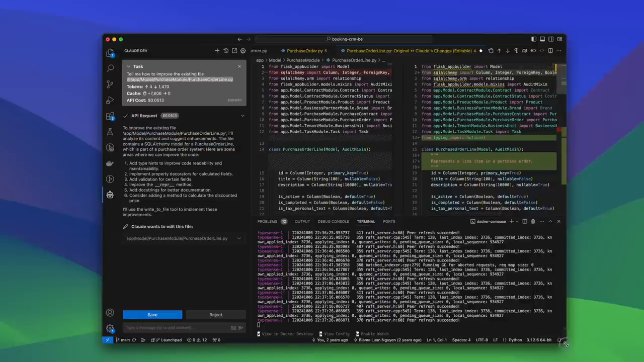Click the Reject button
The image size is (644, 362).
[x=216, y=315]
